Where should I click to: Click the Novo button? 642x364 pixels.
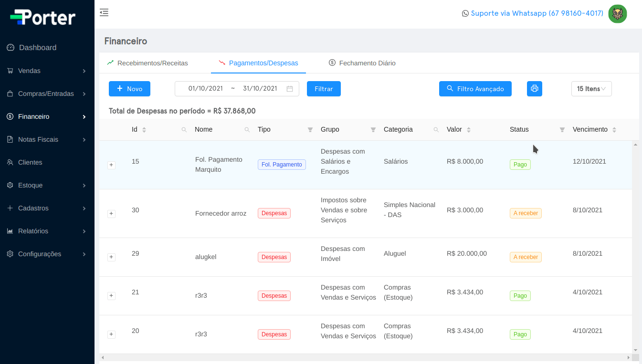pyautogui.click(x=129, y=89)
